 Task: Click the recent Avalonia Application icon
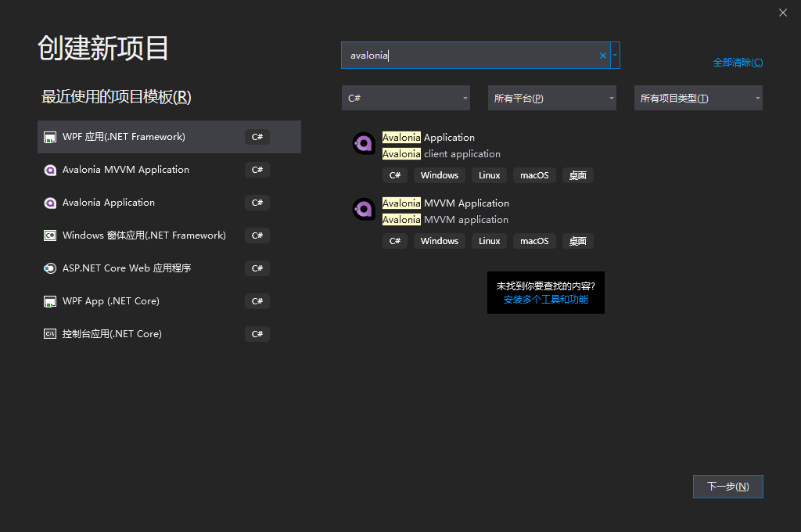click(x=50, y=203)
